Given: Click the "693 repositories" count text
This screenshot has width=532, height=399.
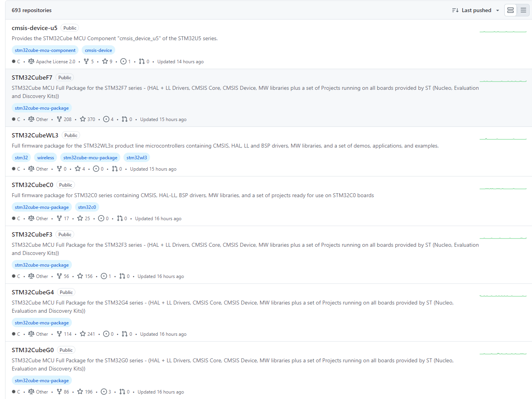Looking at the screenshot, I should click(x=32, y=10).
